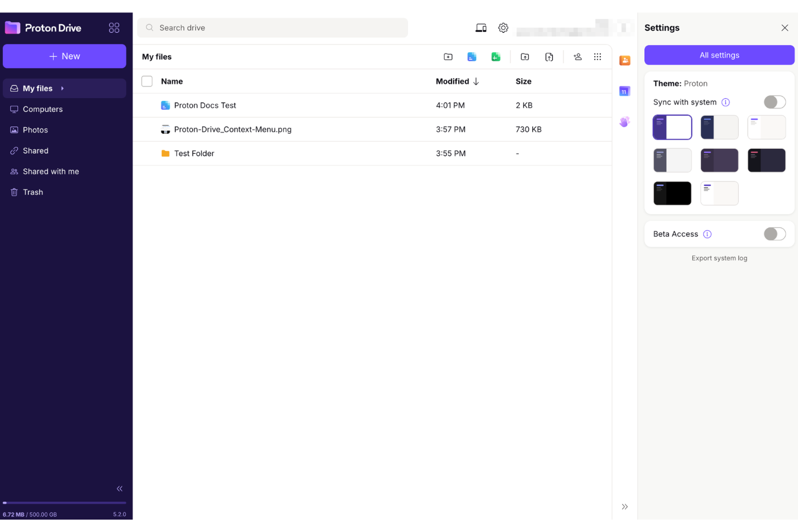The height and width of the screenshot is (532, 798).
Task: Open the Trash
Action: (64, 192)
